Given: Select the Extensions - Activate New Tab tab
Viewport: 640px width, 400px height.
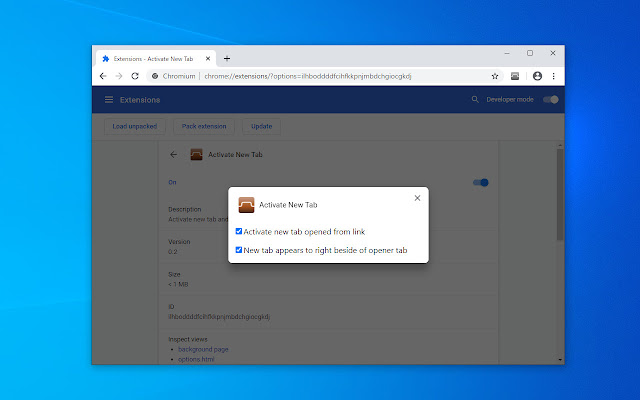Looking at the screenshot, I should point(156,59).
